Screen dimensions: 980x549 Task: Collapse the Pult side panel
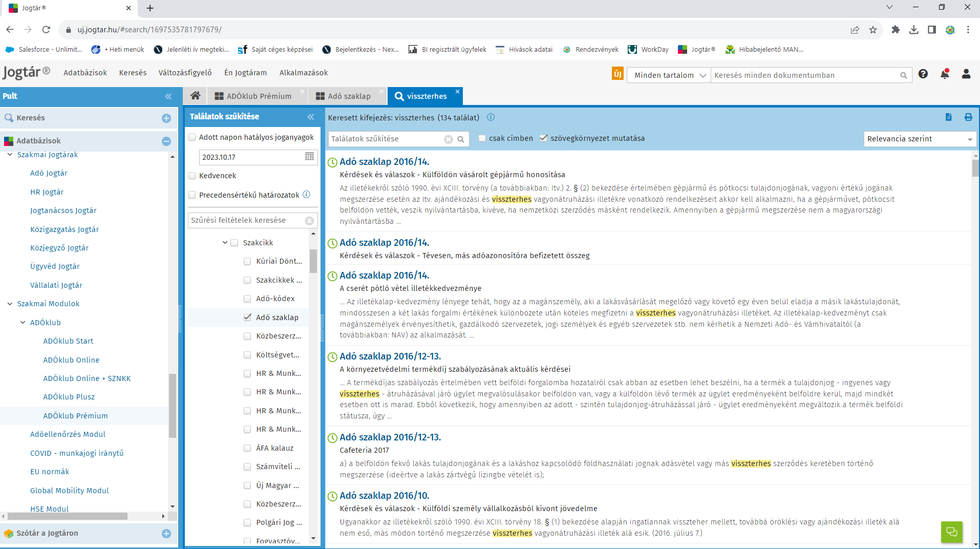coord(168,96)
